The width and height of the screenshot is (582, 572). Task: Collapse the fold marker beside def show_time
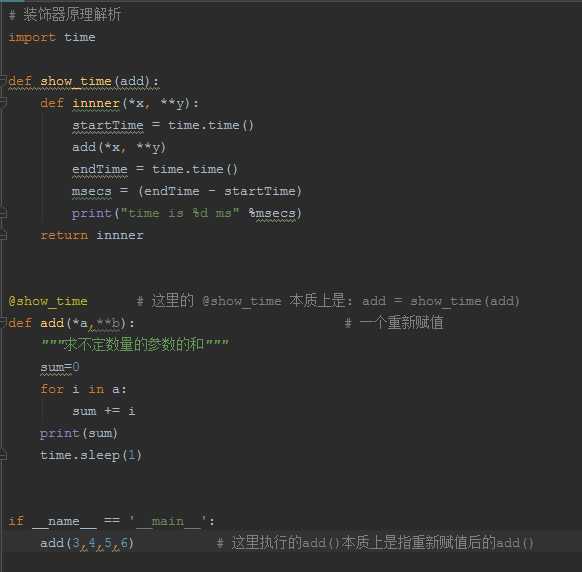3,80
